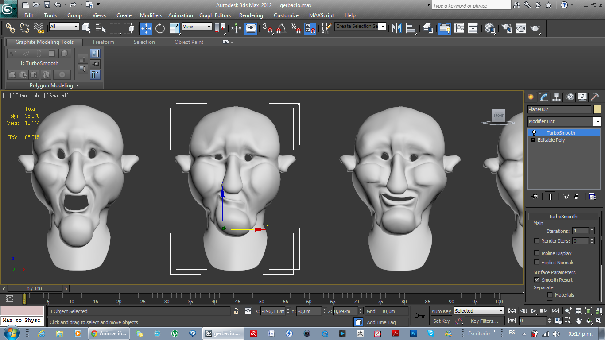Click the Plane007 object color swatch

(597, 109)
